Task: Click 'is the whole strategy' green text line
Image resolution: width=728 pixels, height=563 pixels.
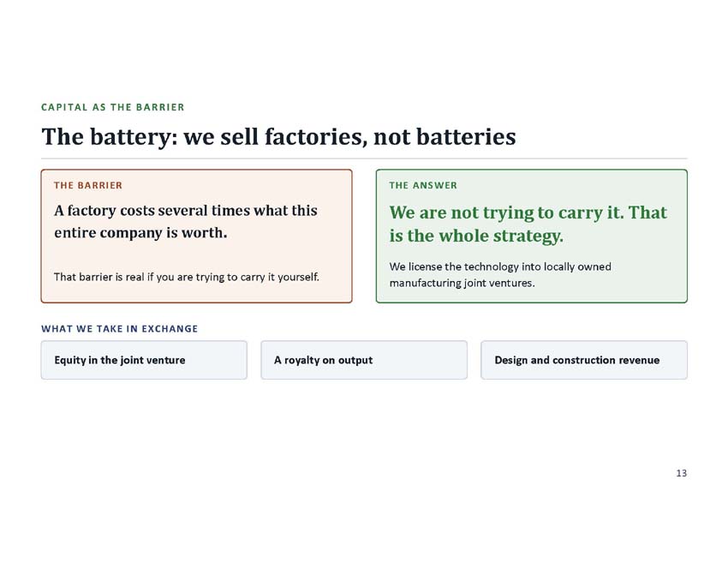Action: pyautogui.click(x=476, y=236)
